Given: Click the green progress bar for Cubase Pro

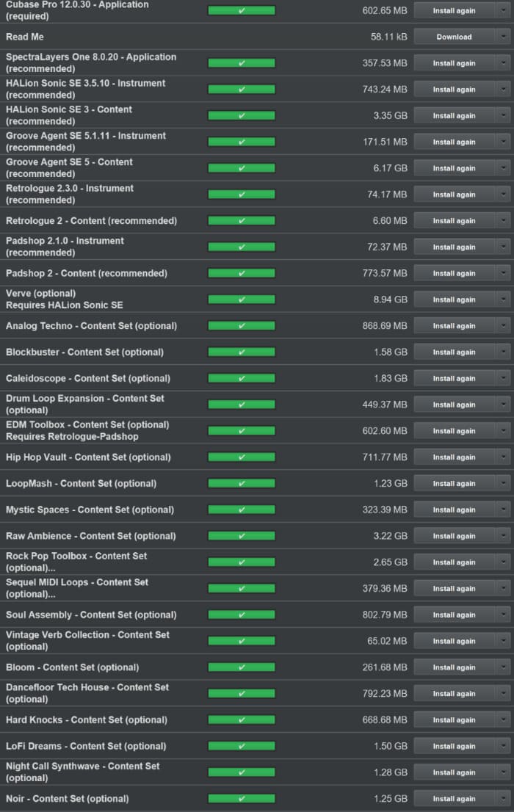Looking at the screenshot, I should (x=242, y=10).
